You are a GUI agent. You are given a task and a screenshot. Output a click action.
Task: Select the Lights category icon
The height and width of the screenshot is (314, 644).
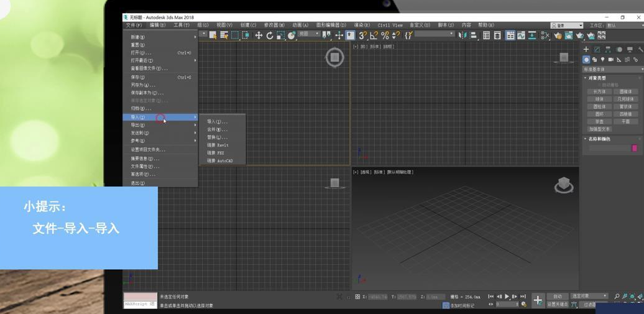click(x=602, y=60)
